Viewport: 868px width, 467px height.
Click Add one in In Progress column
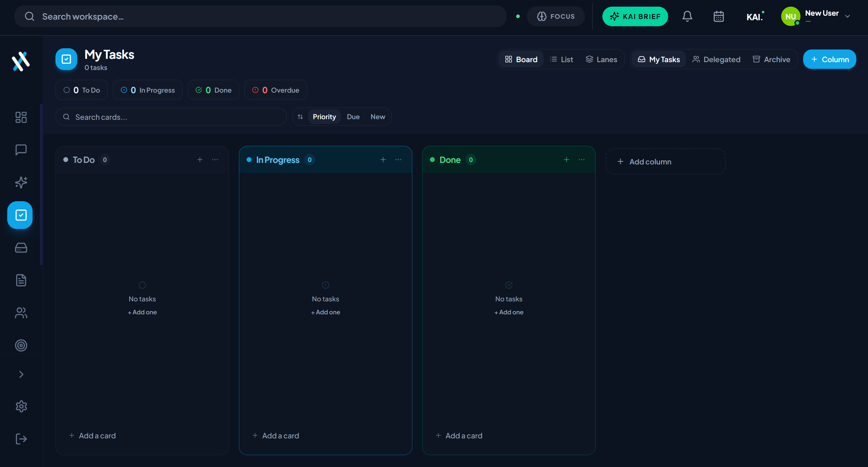[x=326, y=312]
